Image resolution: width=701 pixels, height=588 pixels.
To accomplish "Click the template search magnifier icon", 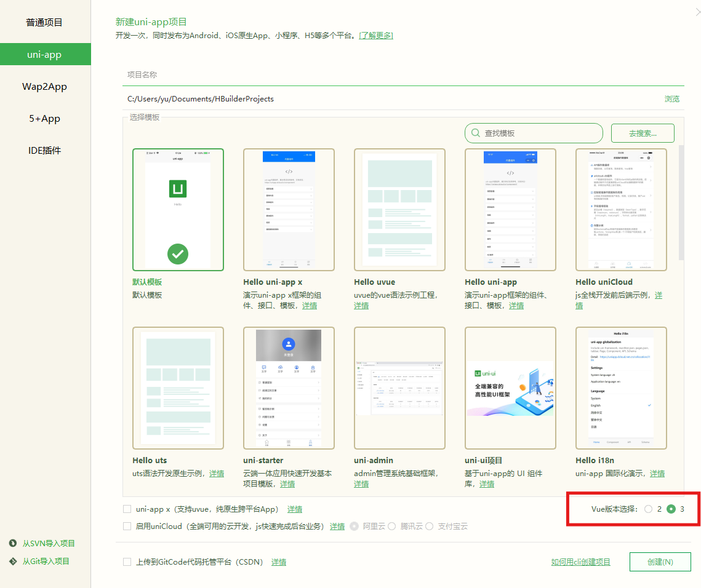I will [476, 133].
